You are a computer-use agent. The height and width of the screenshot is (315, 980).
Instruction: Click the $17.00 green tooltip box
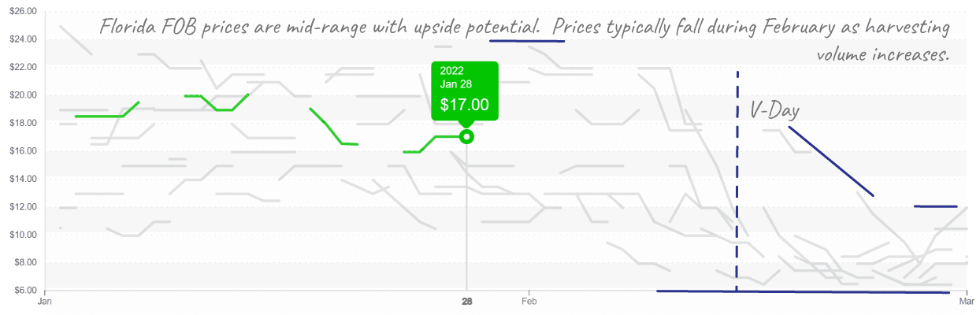coord(465,91)
